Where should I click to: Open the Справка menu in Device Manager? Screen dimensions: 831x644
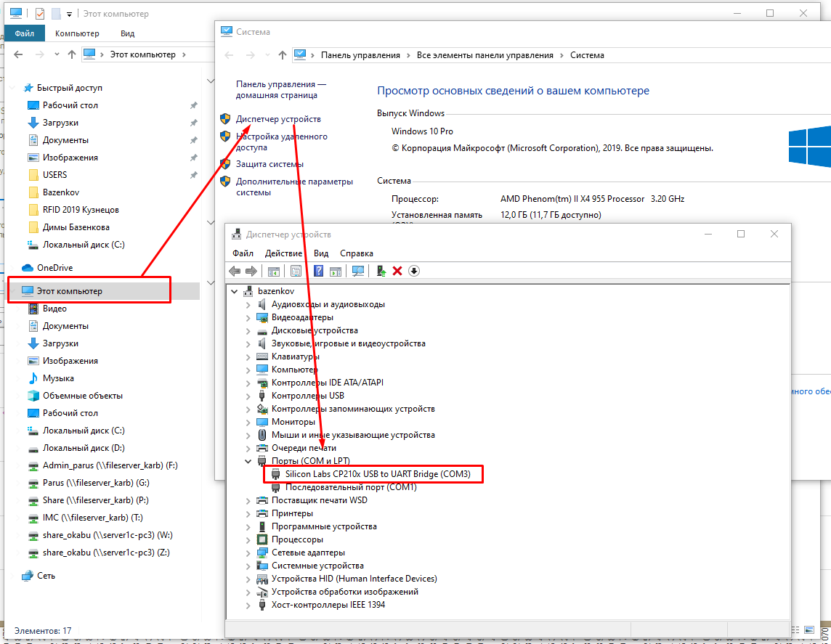tap(356, 253)
